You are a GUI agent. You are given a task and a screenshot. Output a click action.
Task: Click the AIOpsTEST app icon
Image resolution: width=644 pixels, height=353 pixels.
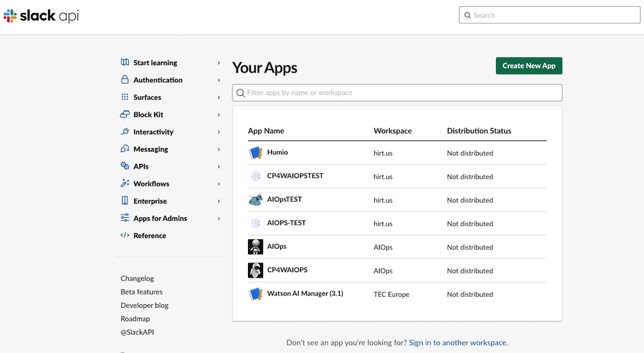click(x=256, y=199)
